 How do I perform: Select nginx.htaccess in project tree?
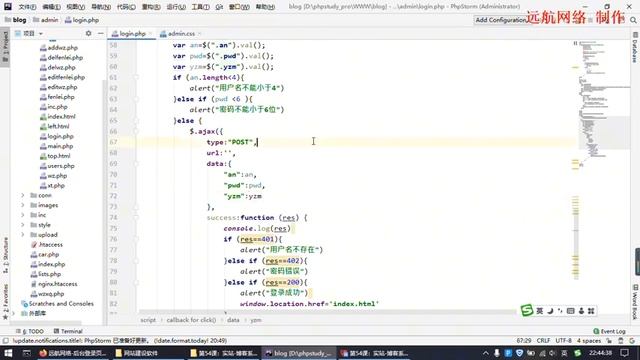coord(54,284)
